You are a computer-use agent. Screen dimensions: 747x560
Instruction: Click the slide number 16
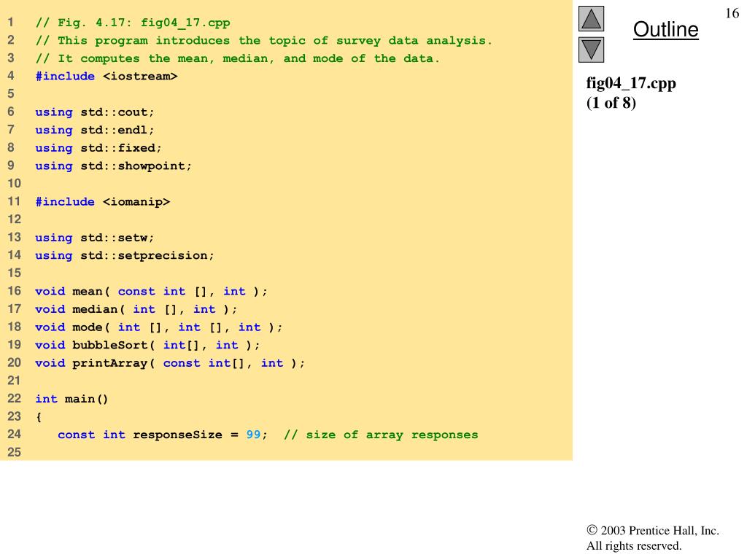point(732,14)
